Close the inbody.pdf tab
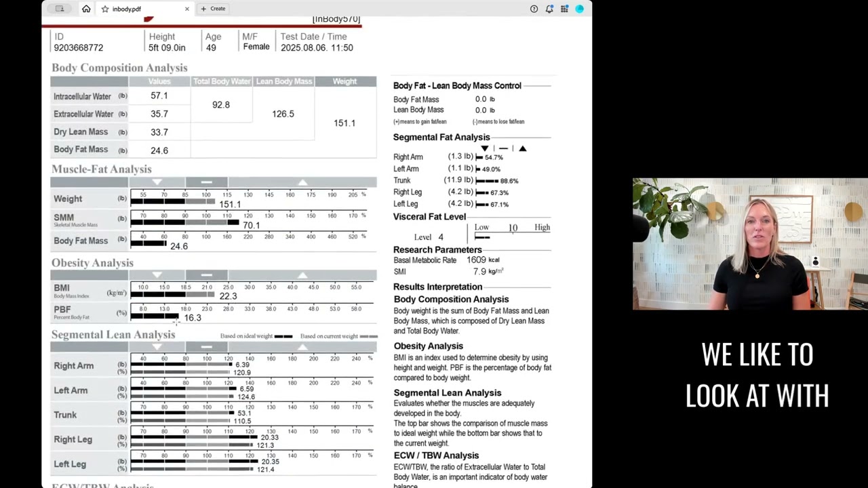This screenshot has height=488, width=868. coord(187,9)
